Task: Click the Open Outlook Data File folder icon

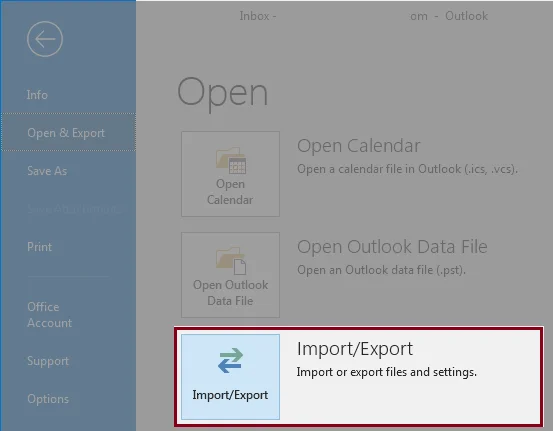Action: [x=231, y=261]
